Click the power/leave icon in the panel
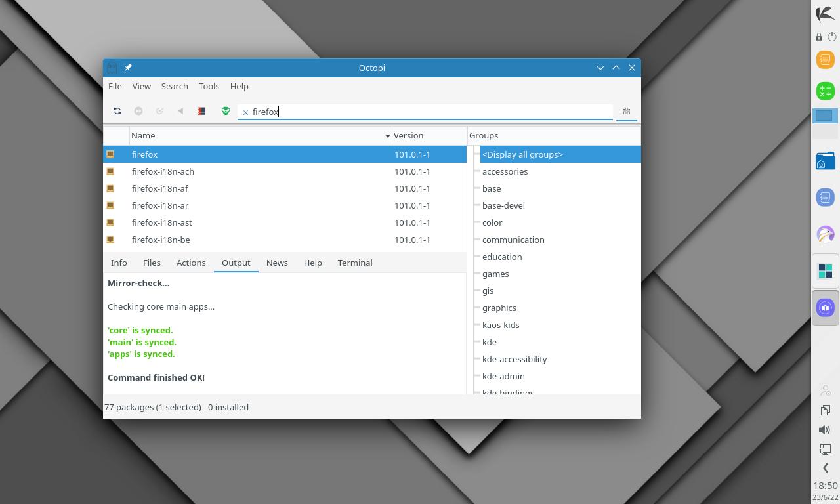840x504 pixels. pyautogui.click(x=832, y=37)
